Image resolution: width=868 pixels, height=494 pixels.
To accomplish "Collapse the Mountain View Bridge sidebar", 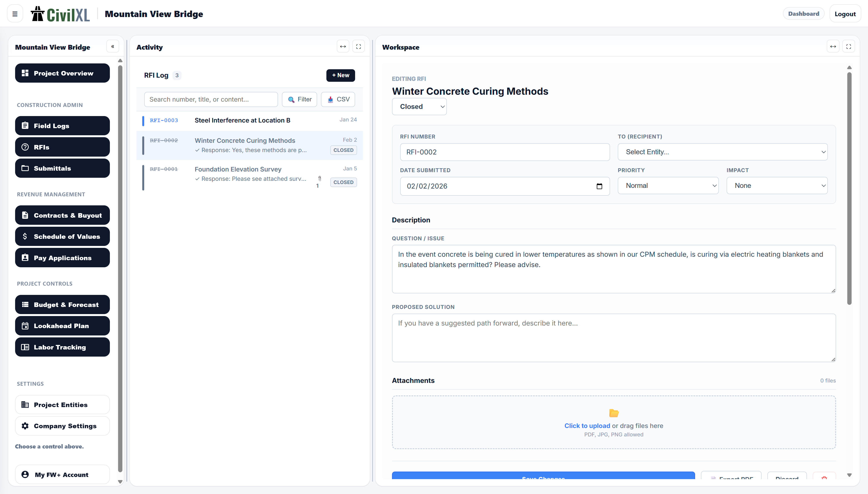I will tap(113, 46).
